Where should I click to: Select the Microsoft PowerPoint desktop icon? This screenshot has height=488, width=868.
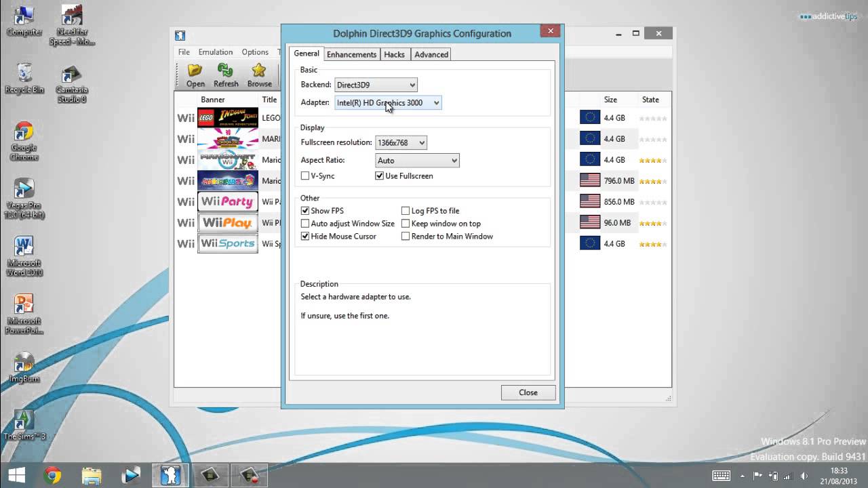click(x=24, y=314)
